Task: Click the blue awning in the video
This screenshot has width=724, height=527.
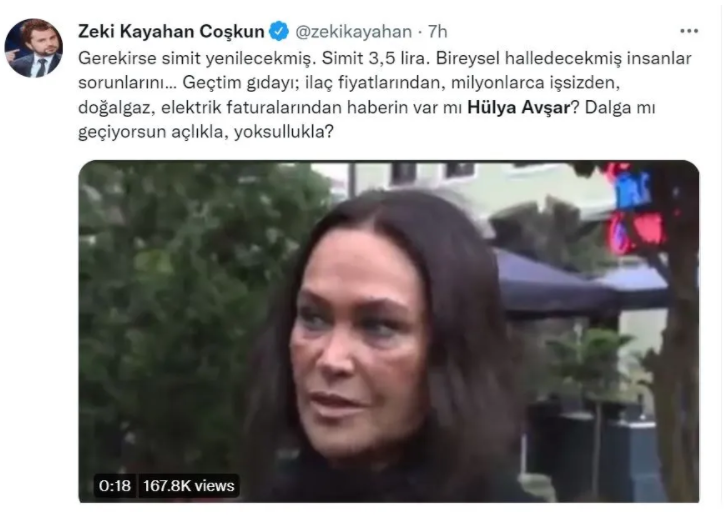Action: [577, 282]
